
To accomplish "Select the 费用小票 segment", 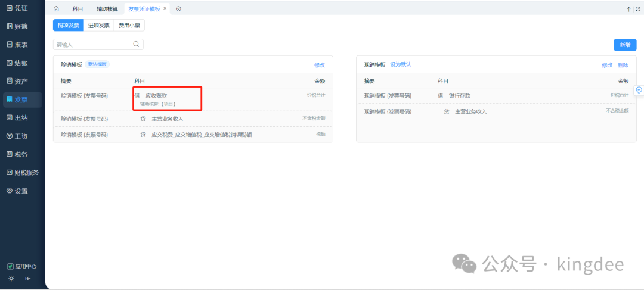I will point(129,26).
